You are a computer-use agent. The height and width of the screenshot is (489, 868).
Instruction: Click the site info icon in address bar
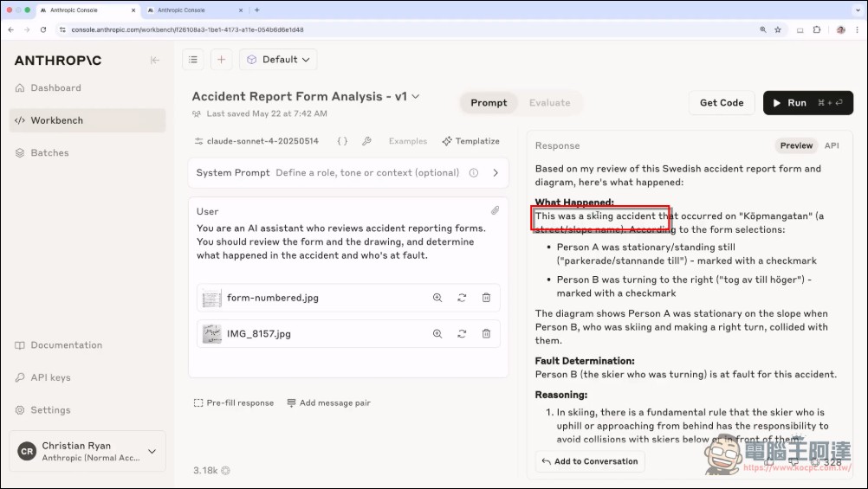[x=62, y=30]
